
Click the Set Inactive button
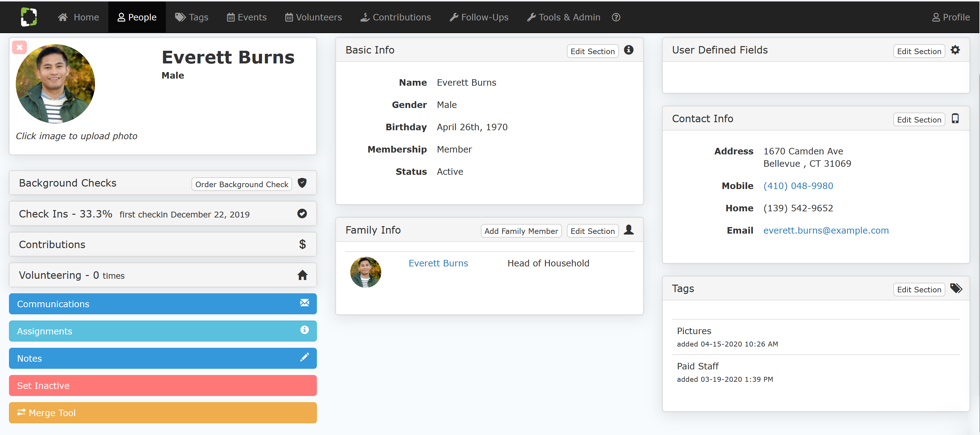(x=163, y=385)
